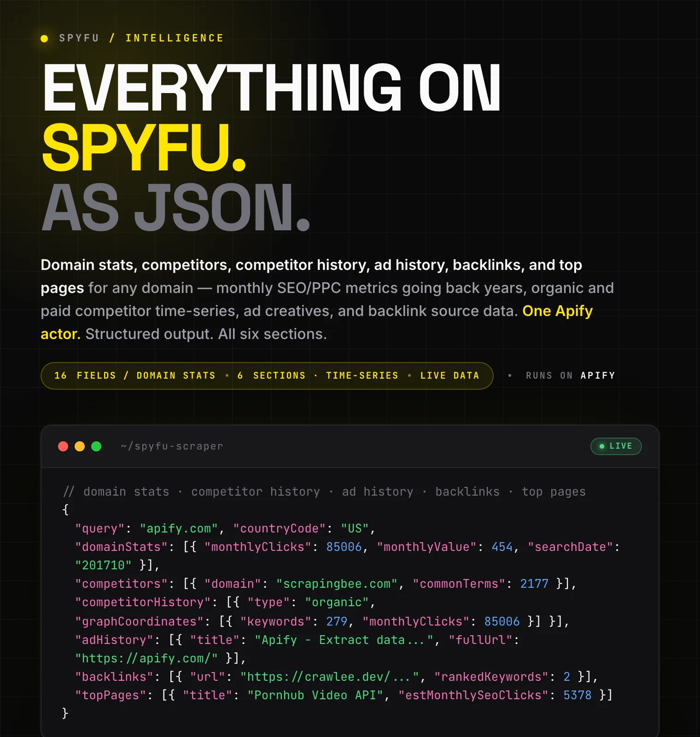This screenshot has height=737, width=700.
Task: Click the yellow "SPYFU." headline word
Action: (144, 147)
